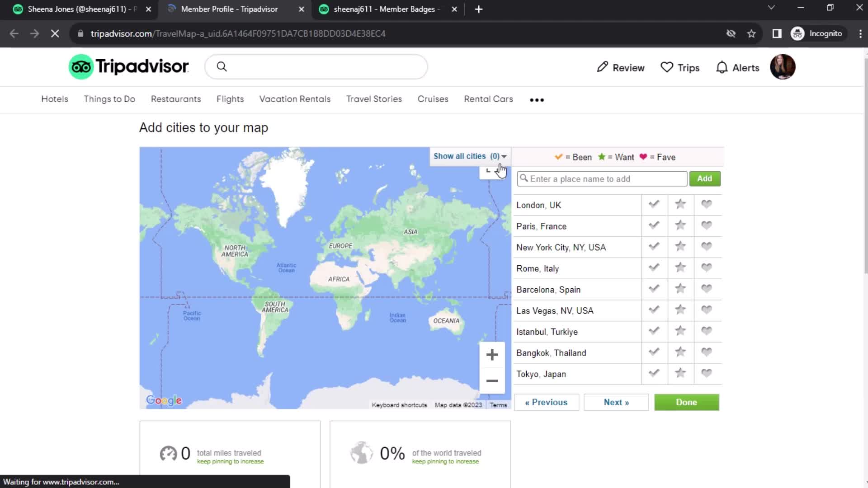Screen dimensions: 868x488
Task: Toggle the 'Been' checkmark for Las Vegas
Action: click(655, 310)
